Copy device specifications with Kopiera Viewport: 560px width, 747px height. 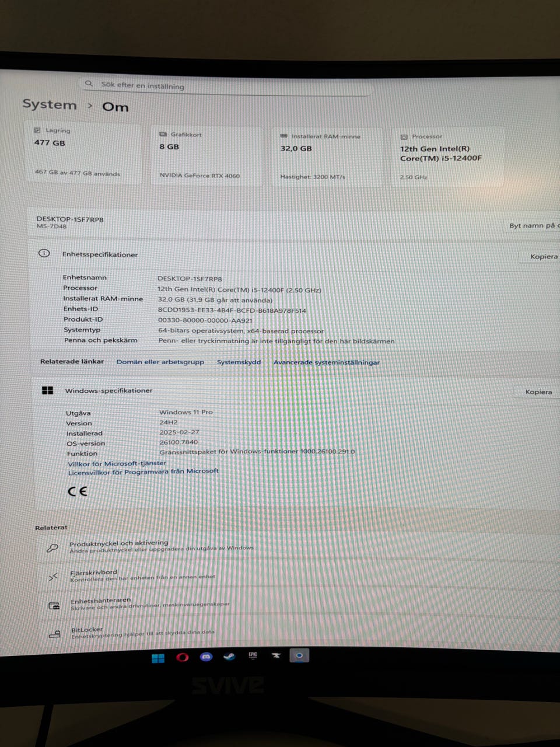click(544, 256)
